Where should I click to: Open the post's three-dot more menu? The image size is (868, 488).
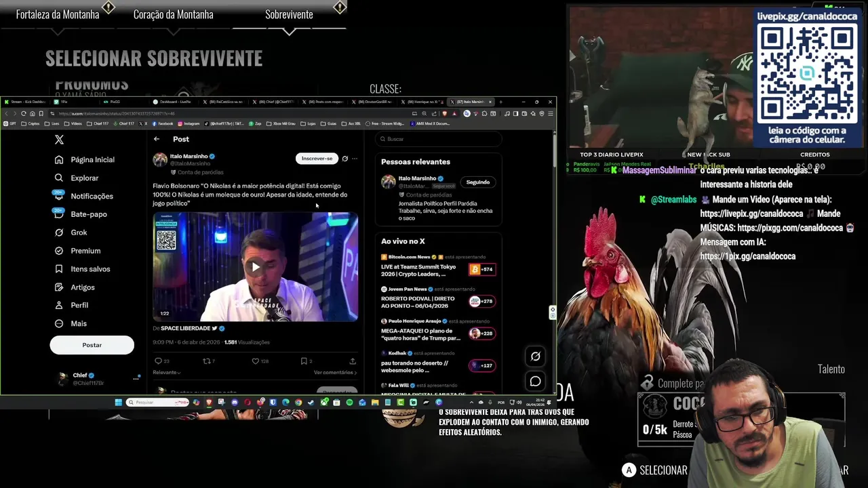(355, 159)
